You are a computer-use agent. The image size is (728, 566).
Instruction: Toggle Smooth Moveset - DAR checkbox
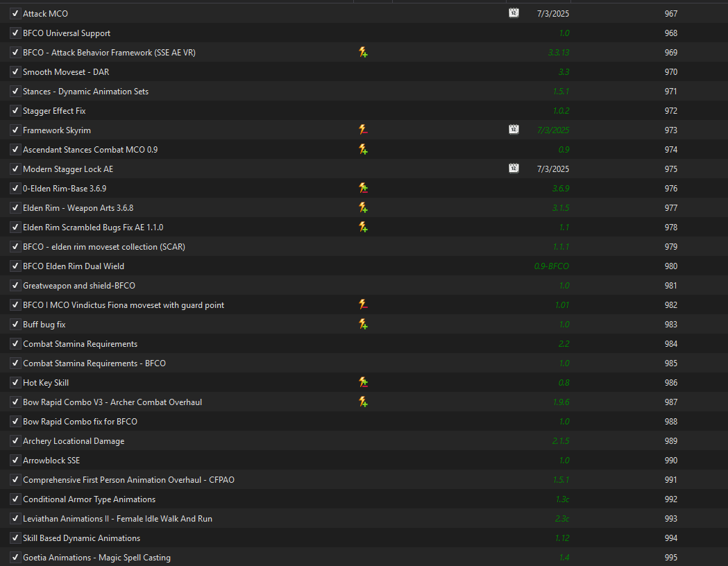point(15,72)
